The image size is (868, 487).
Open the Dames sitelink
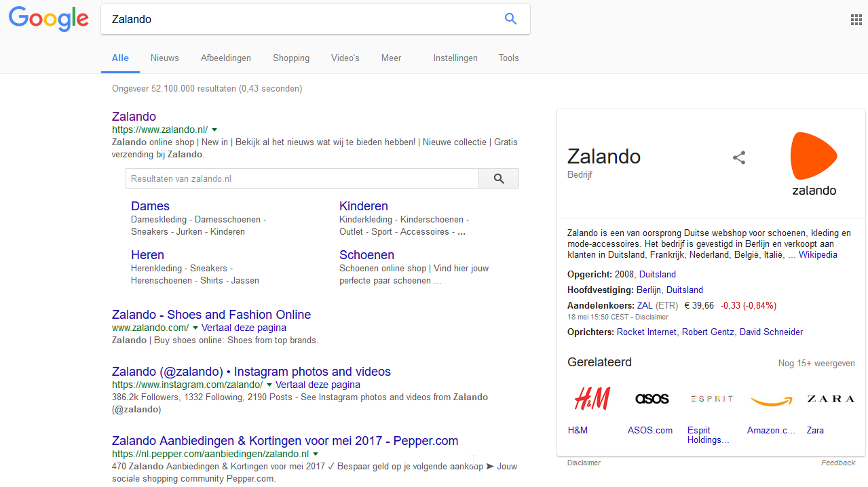pos(150,206)
